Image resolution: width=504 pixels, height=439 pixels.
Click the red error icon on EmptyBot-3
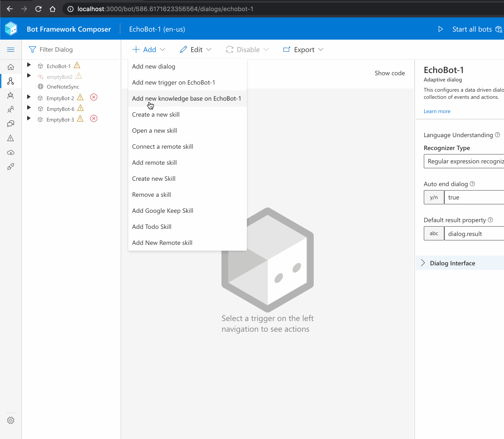[x=94, y=118]
